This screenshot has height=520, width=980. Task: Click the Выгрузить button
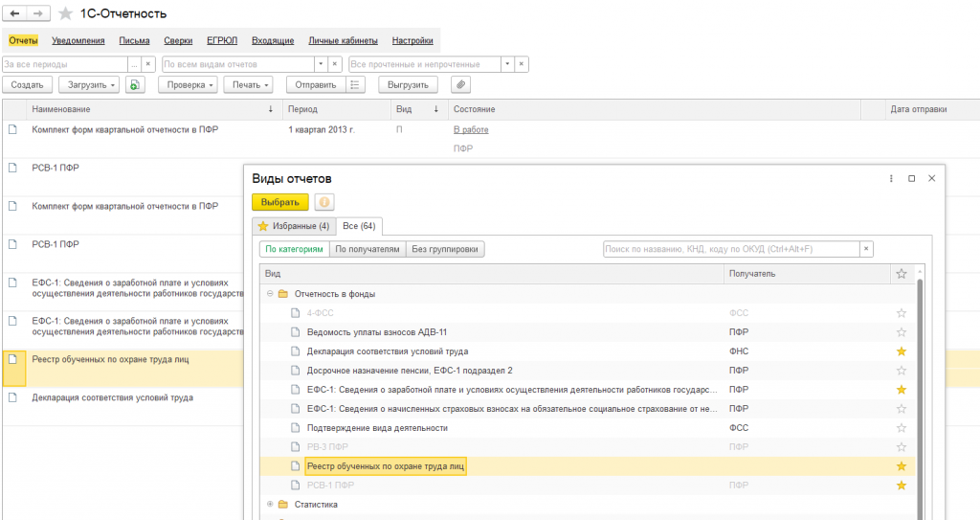coord(408,85)
